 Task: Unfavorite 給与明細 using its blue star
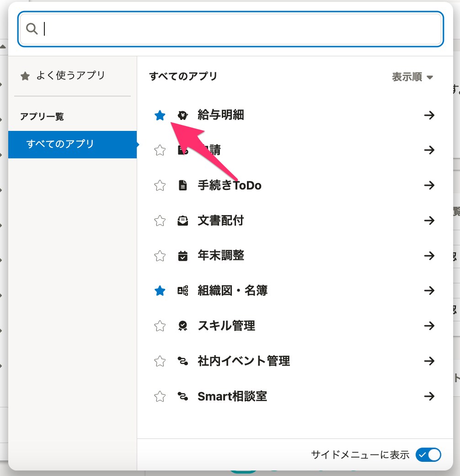[160, 115]
